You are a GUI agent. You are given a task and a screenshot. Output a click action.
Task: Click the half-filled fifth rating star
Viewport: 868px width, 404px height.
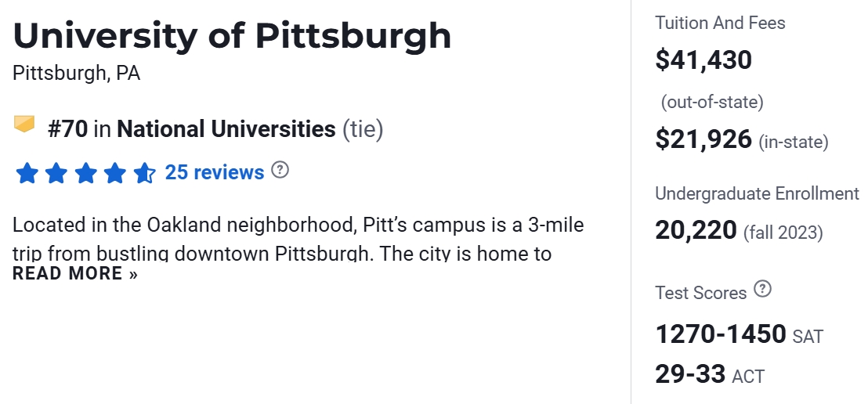click(144, 173)
